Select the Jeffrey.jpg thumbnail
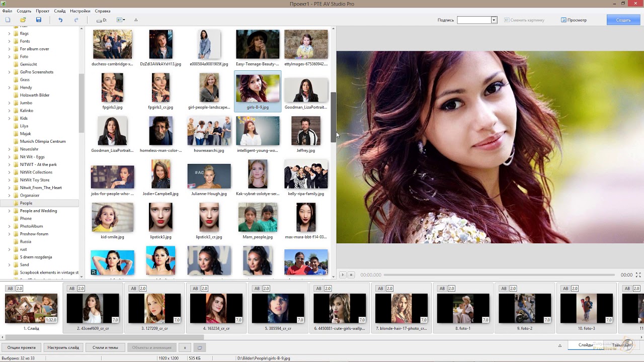The width and height of the screenshot is (644, 362). click(306, 134)
